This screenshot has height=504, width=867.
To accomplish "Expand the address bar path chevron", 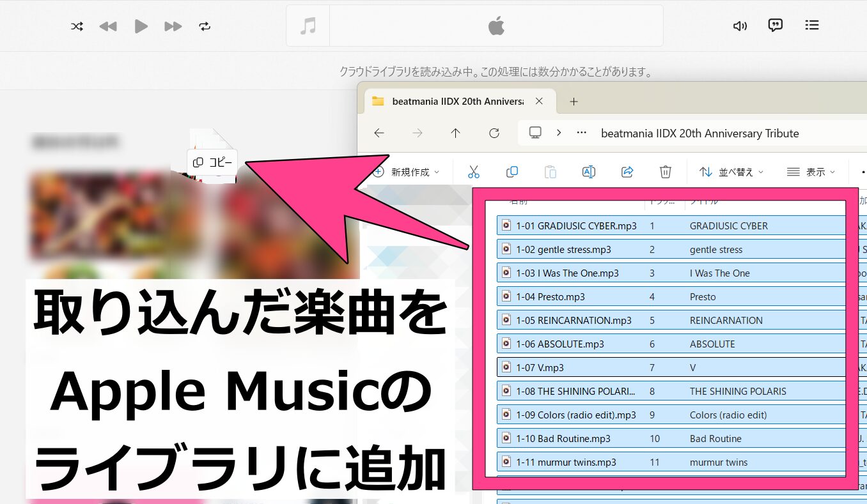I will (x=559, y=133).
